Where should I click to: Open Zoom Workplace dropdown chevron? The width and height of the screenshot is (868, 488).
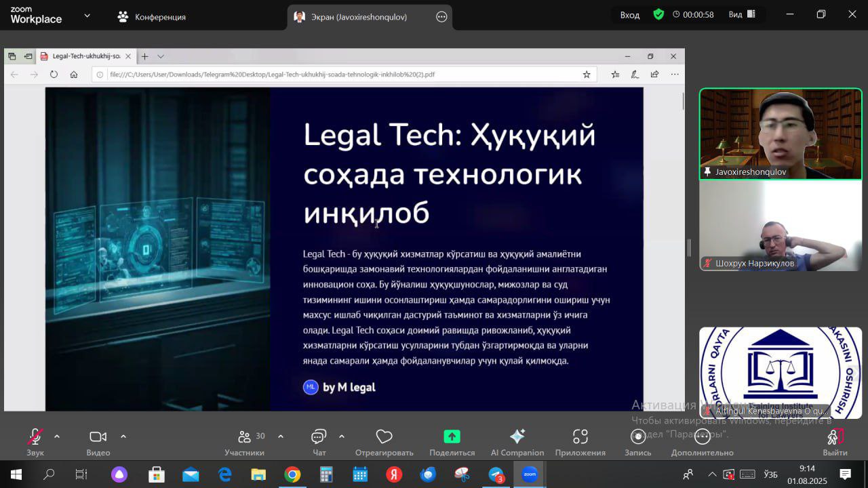(x=87, y=16)
